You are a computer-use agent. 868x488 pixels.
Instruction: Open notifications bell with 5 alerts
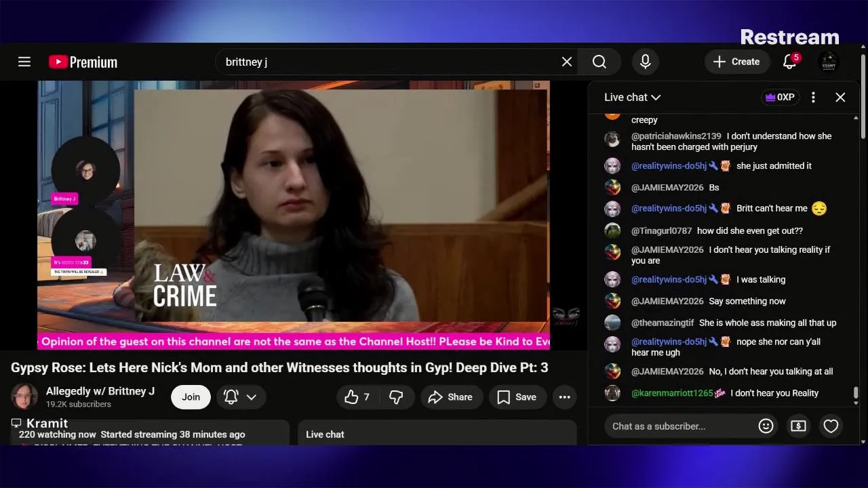pyautogui.click(x=789, y=62)
